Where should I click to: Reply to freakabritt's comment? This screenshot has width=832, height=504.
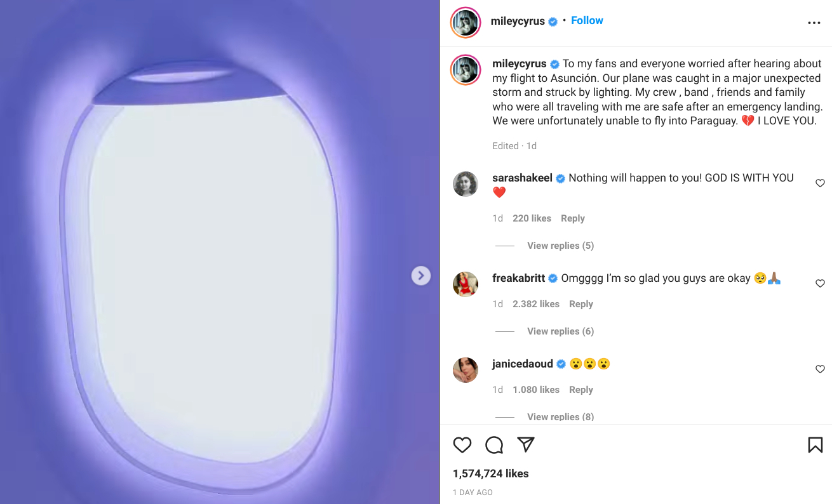(x=580, y=304)
